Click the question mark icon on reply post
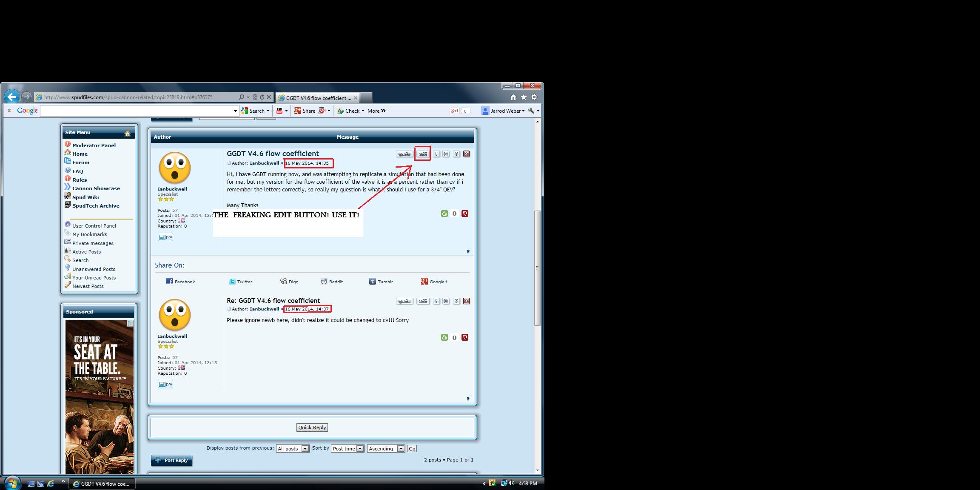980x490 pixels. pyautogui.click(x=456, y=301)
